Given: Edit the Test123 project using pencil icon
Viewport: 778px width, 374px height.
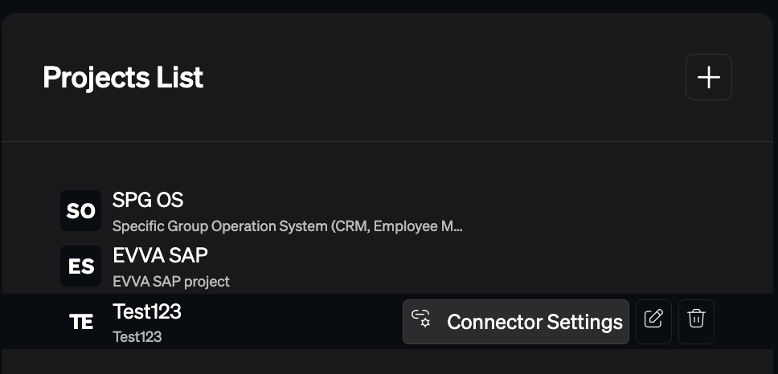Looking at the screenshot, I should click(x=653, y=321).
